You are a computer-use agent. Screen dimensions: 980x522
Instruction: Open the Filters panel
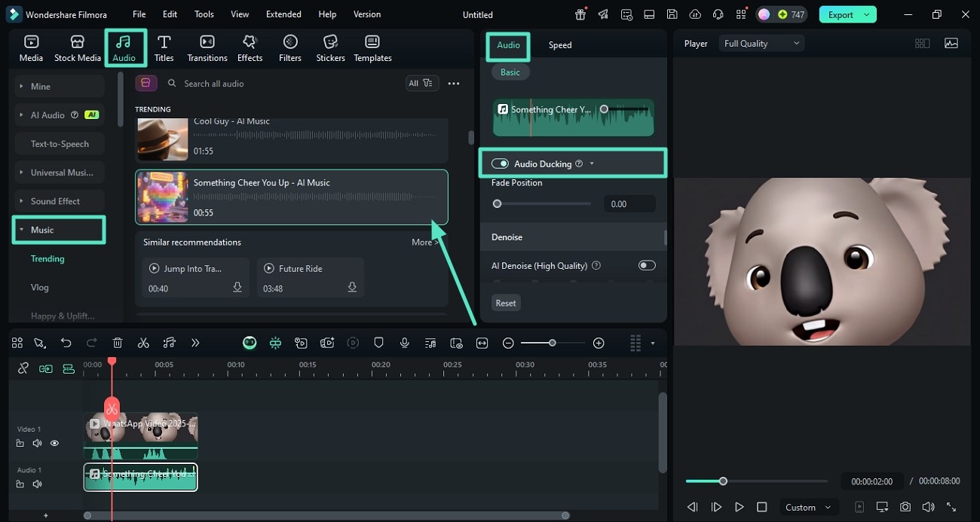tap(290, 48)
